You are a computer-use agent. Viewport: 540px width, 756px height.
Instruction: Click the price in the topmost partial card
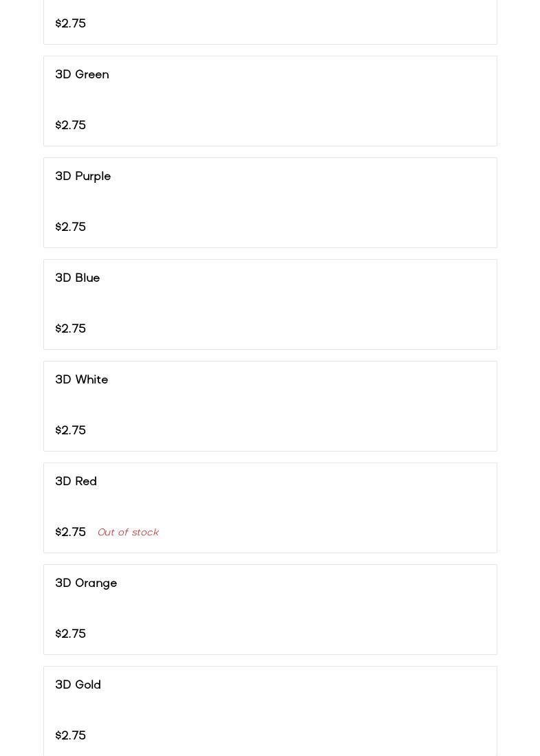coord(71,23)
